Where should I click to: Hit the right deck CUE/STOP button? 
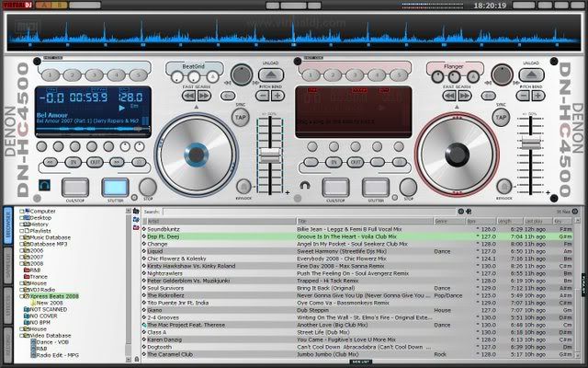335,188
